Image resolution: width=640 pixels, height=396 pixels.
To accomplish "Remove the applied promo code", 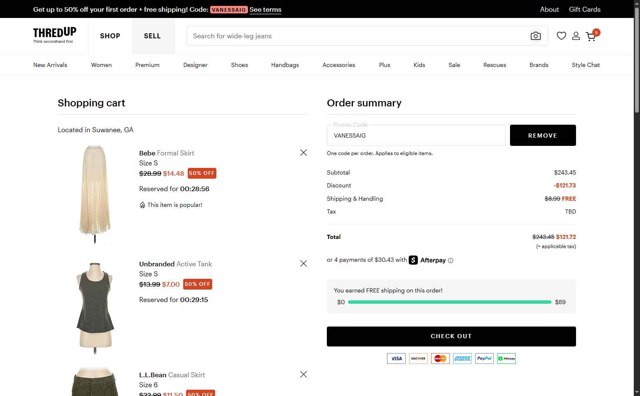I will tap(543, 136).
